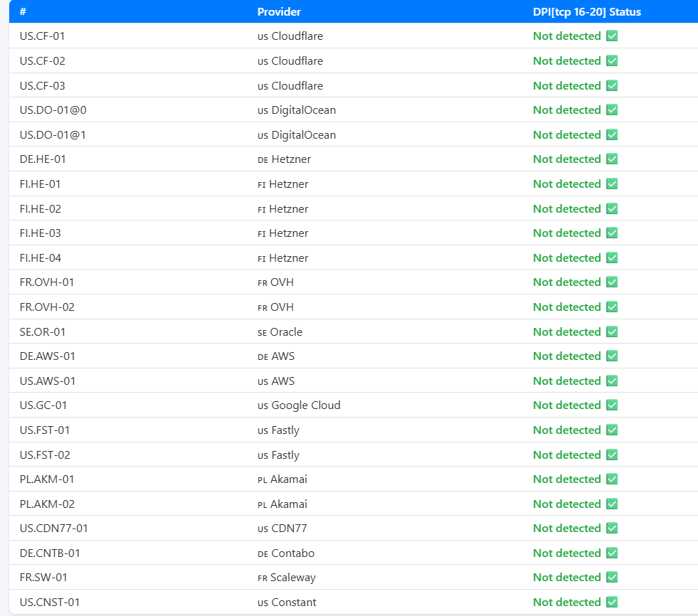698x616 pixels.
Task: Click the checkmark icon in PL.AKM-02 row
Action: point(612,504)
